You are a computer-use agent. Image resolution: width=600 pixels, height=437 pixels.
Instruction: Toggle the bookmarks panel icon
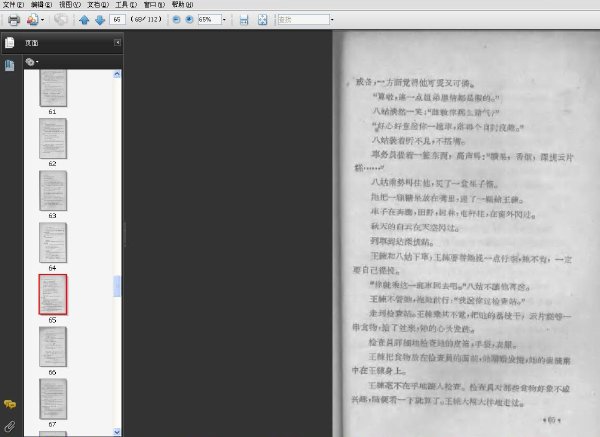point(10,65)
